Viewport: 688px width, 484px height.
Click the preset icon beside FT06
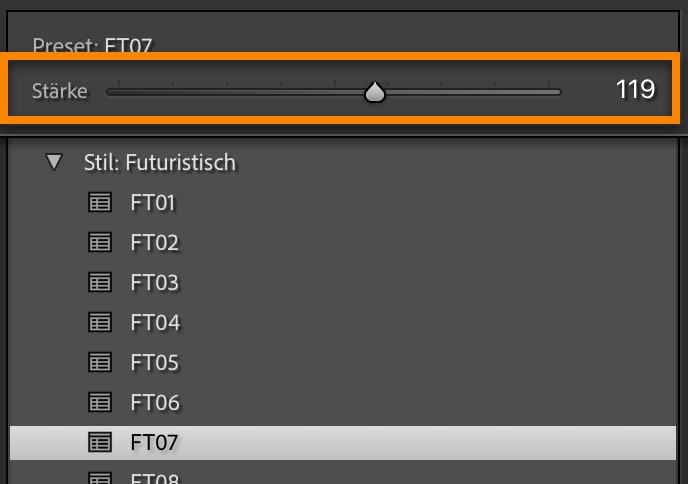click(x=100, y=403)
